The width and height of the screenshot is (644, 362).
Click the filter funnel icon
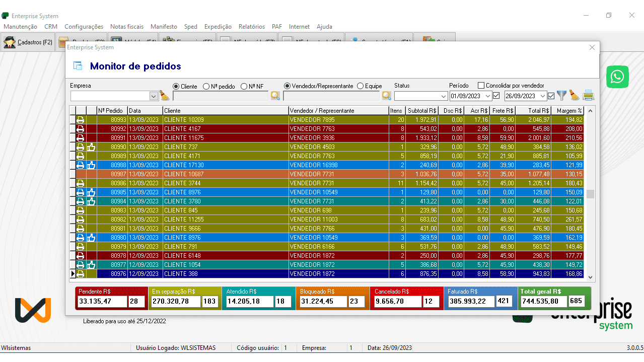(x=561, y=96)
